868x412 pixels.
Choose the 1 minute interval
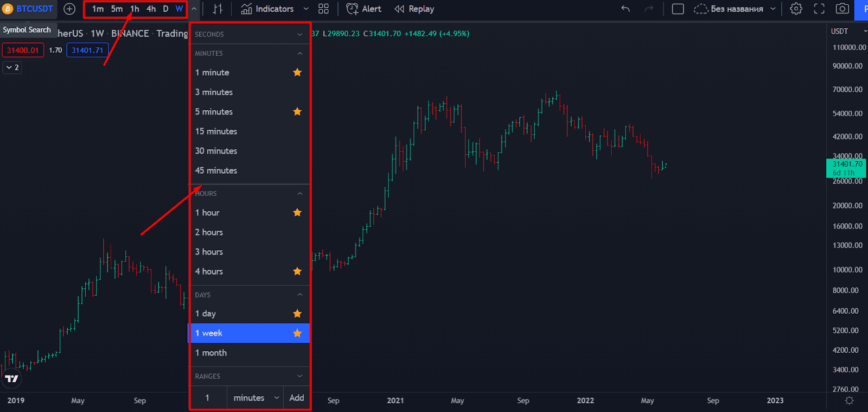tap(250, 72)
